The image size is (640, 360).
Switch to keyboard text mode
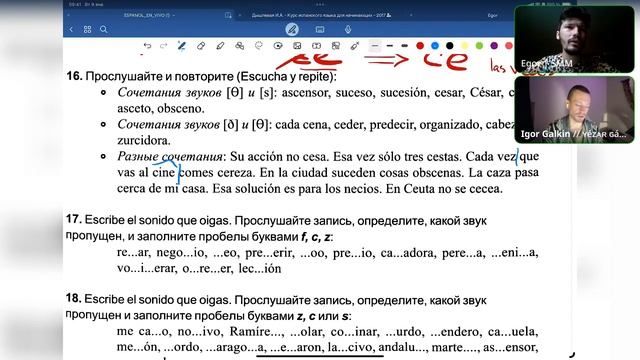320,29
